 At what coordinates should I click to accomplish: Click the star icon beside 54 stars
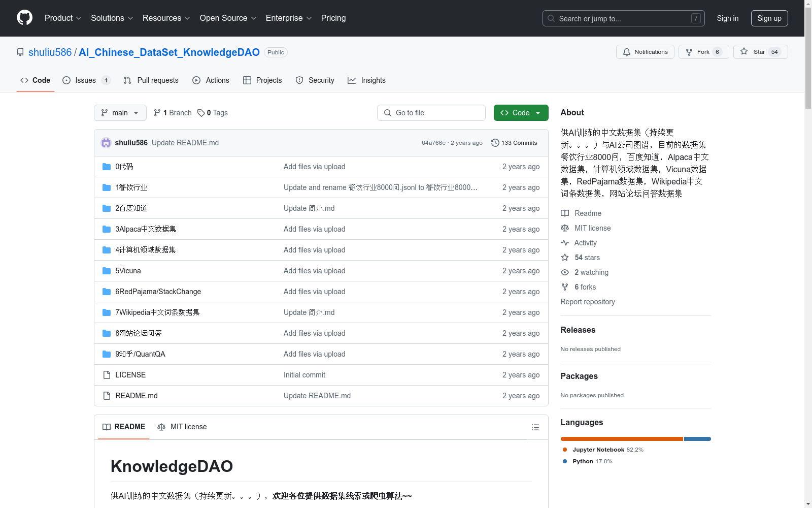coord(565,258)
